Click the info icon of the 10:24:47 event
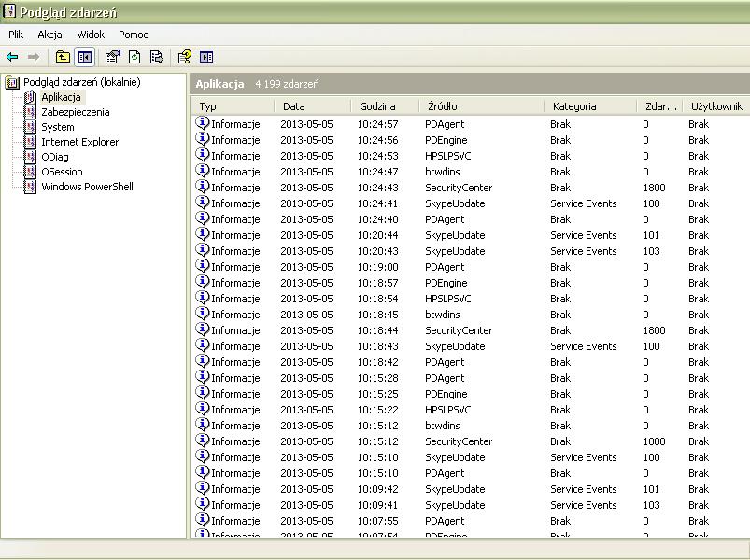Screen dimensions: 750x560 (203, 171)
